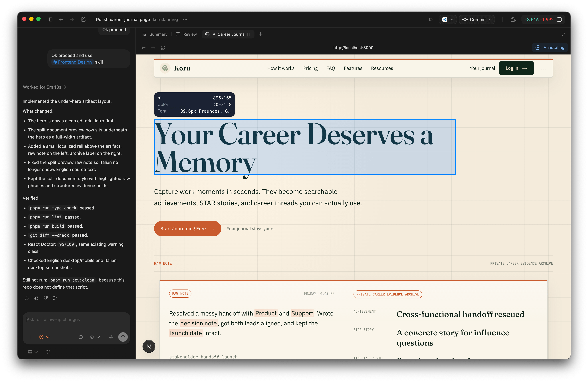Viewport: 588px width, 382px height.
Task: Toggle the right side panel icon
Action: (560, 20)
